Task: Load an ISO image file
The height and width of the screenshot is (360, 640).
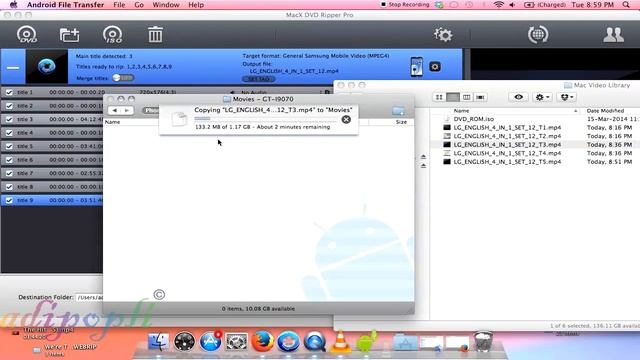Action: coord(113,35)
